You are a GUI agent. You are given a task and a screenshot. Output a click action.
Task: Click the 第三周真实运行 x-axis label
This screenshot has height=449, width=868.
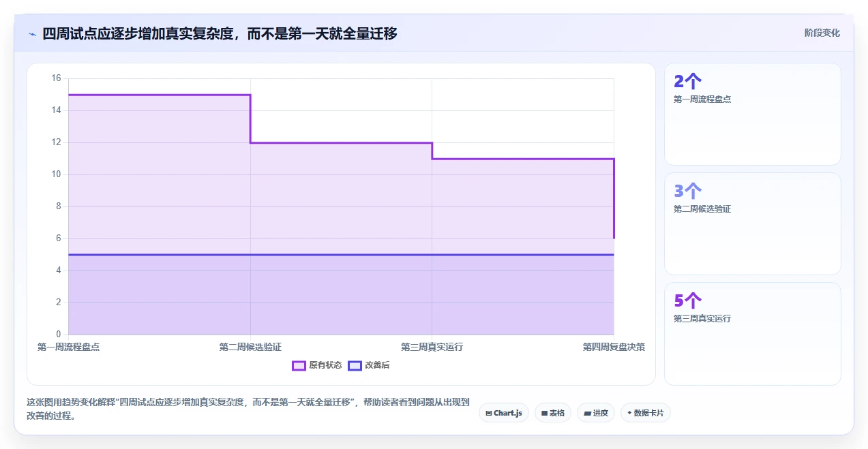pos(432,347)
